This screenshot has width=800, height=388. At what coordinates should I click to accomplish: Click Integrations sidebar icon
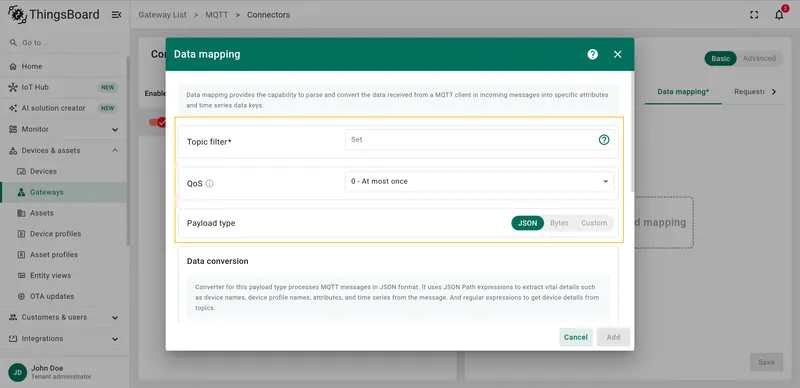pos(13,338)
